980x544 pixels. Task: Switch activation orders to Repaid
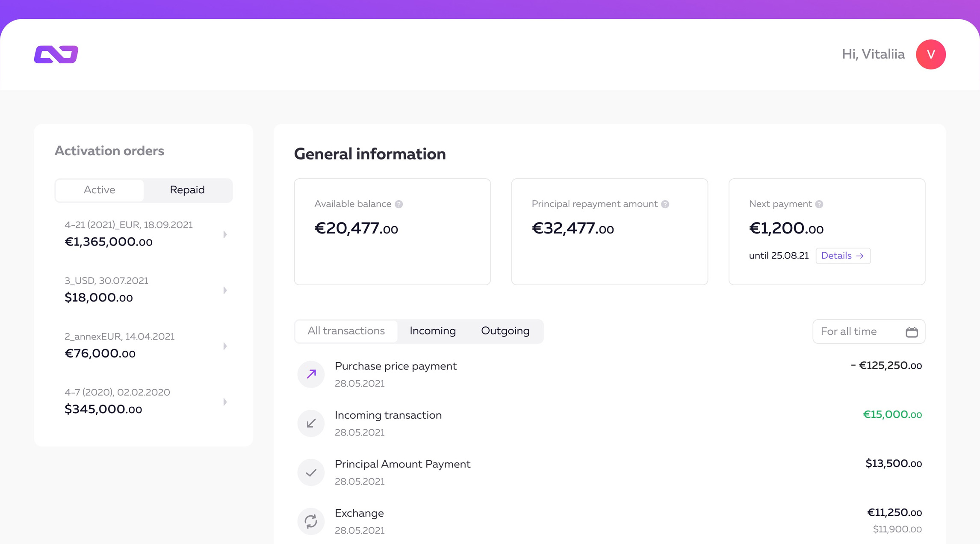[x=187, y=190]
